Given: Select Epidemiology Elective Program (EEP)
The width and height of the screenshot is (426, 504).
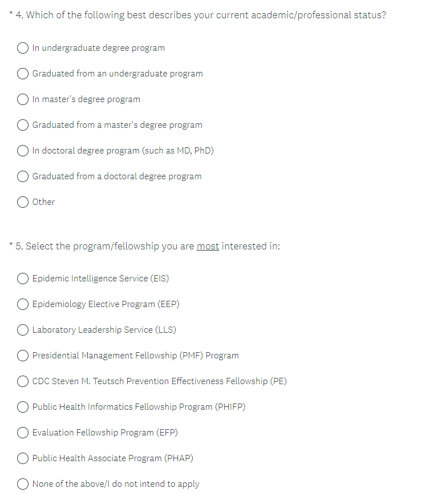Looking at the screenshot, I should [23, 304].
